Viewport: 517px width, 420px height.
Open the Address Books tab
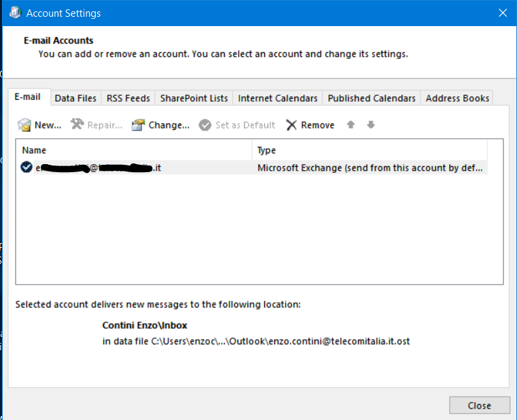pyautogui.click(x=457, y=98)
